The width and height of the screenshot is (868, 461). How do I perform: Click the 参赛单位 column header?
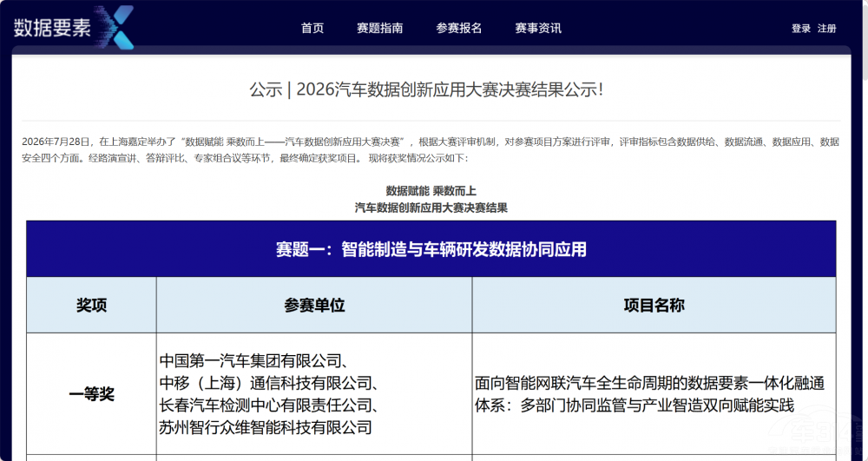[x=314, y=305]
